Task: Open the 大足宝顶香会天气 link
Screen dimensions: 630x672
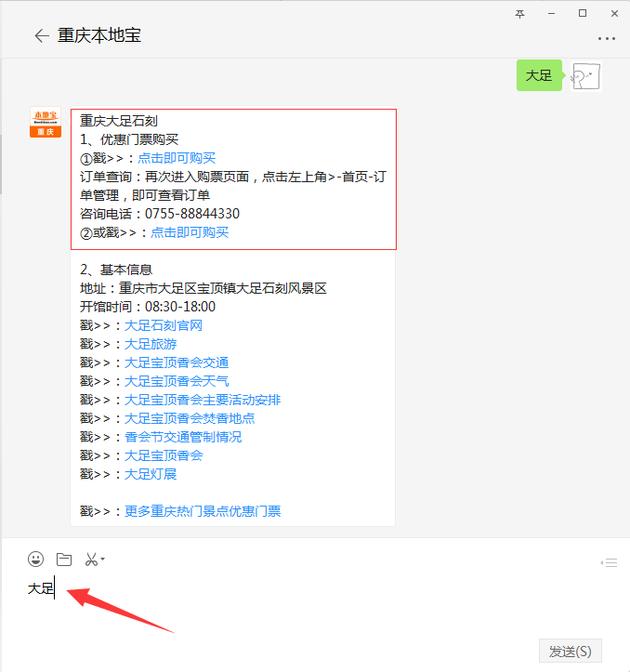Action: (177, 381)
